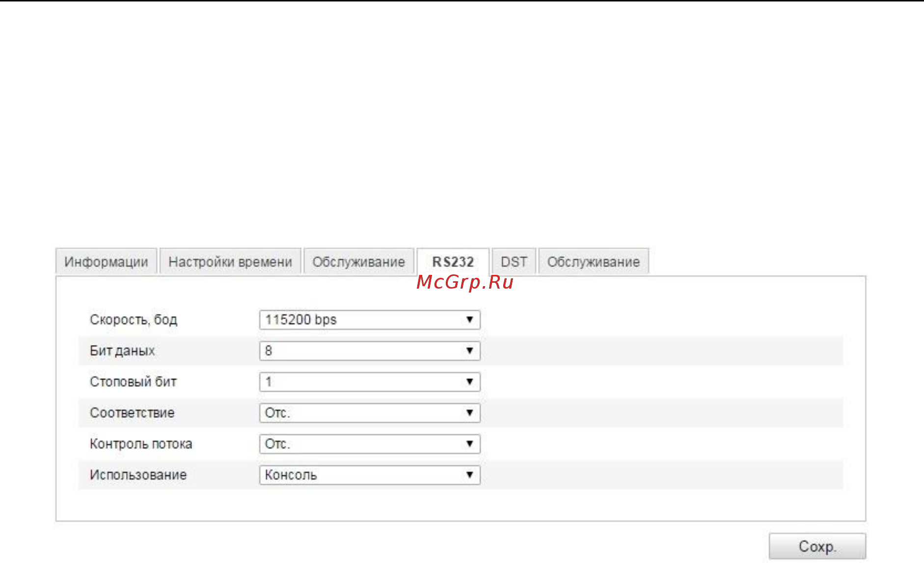Select the RS232 tab

click(453, 262)
